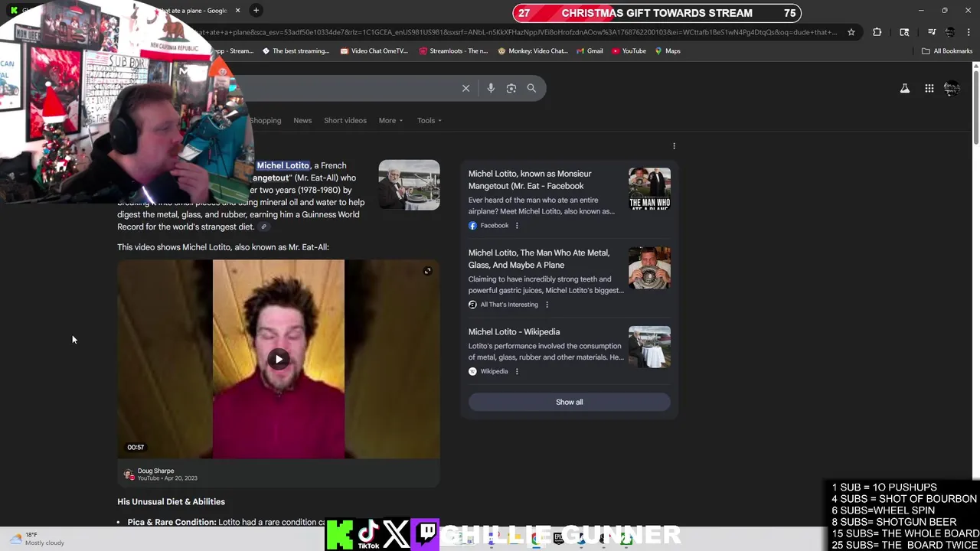
Task: Open the Chrome extensions puzzle icon
Action: [x=877, y=32]
